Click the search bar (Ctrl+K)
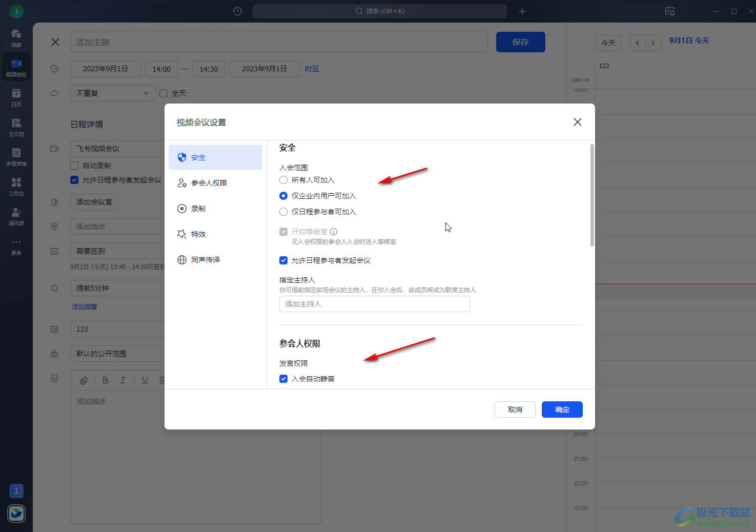The width and height of the screenshot is (756, 532). point(380,11)
